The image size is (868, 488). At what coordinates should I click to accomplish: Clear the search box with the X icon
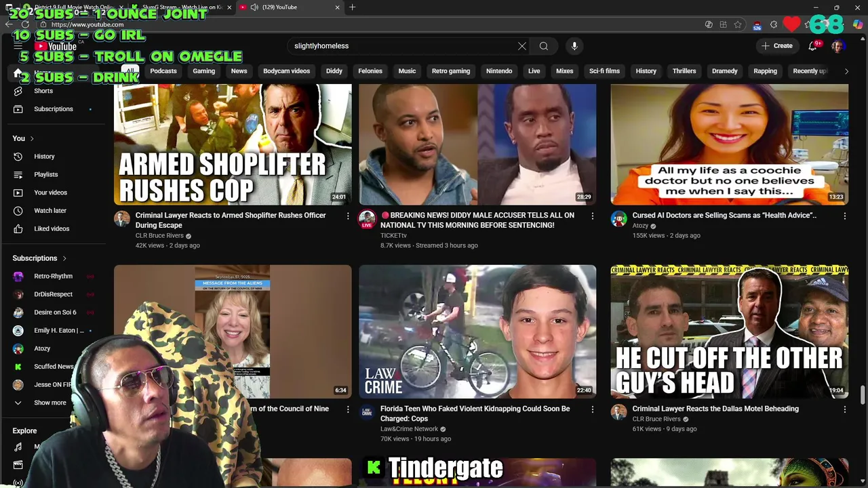point(522,46)
